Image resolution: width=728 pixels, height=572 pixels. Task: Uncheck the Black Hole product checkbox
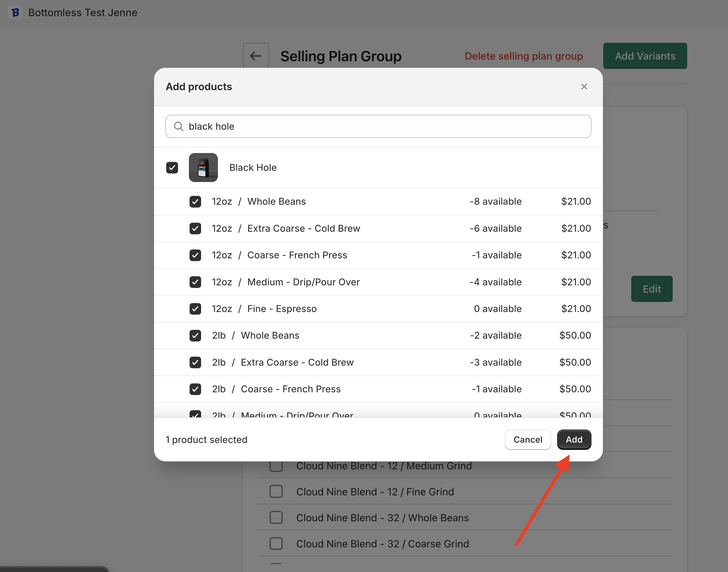coord(172,168)
